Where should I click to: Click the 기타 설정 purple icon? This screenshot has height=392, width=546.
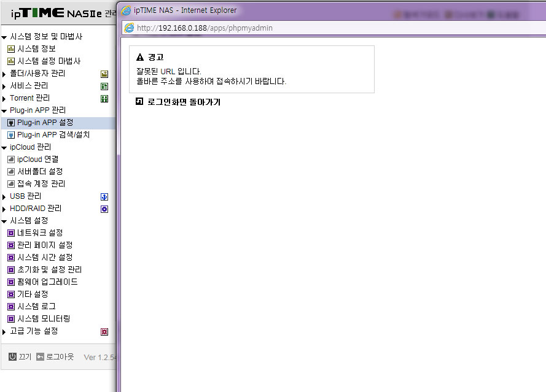click(x=11, y=294)
